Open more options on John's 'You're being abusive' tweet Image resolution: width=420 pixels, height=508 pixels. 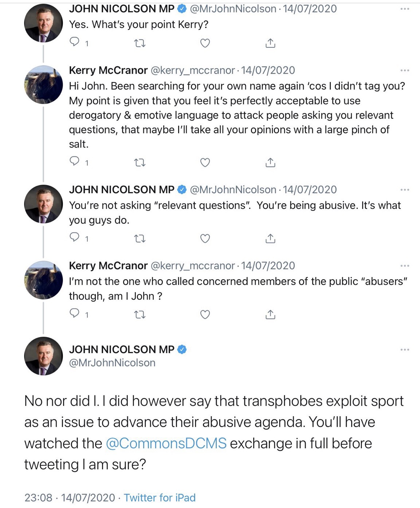tap(405, 189)
